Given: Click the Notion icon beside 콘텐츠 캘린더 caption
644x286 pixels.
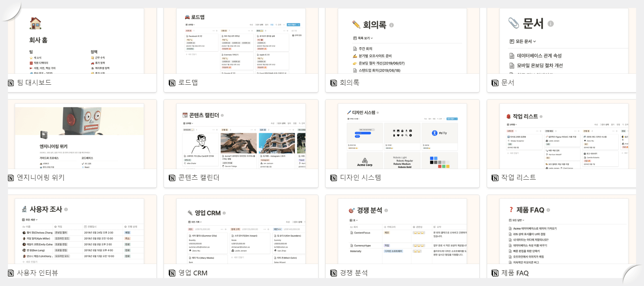Looking at the screenshot, I should click(x=172, y=178).
